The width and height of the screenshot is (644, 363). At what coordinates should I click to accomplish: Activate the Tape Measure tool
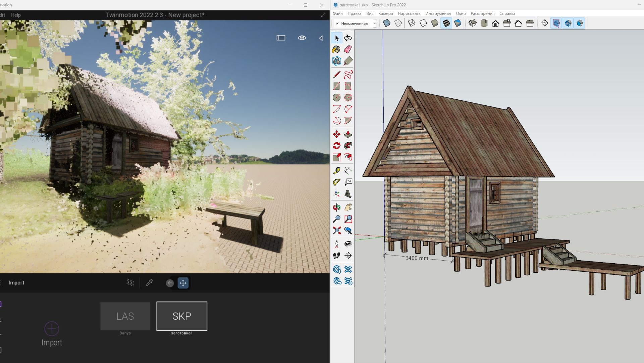pos(336,171)
